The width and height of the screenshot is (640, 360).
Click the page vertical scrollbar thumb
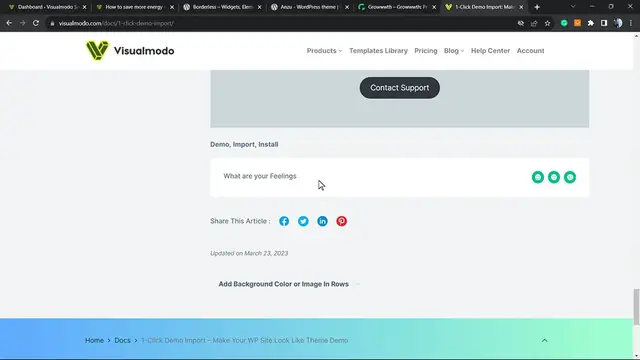636,307
